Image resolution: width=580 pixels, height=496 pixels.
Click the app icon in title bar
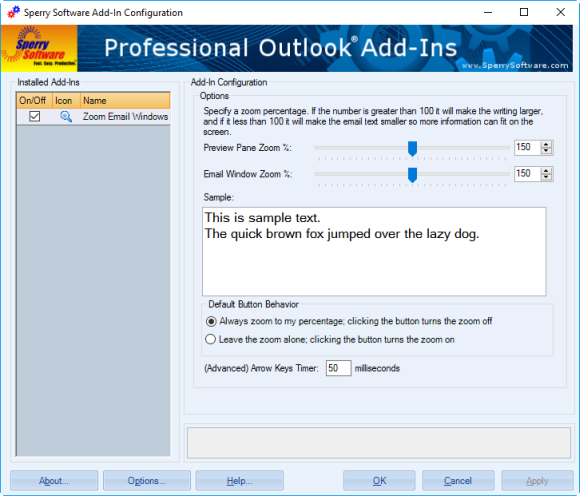(13, 12)
